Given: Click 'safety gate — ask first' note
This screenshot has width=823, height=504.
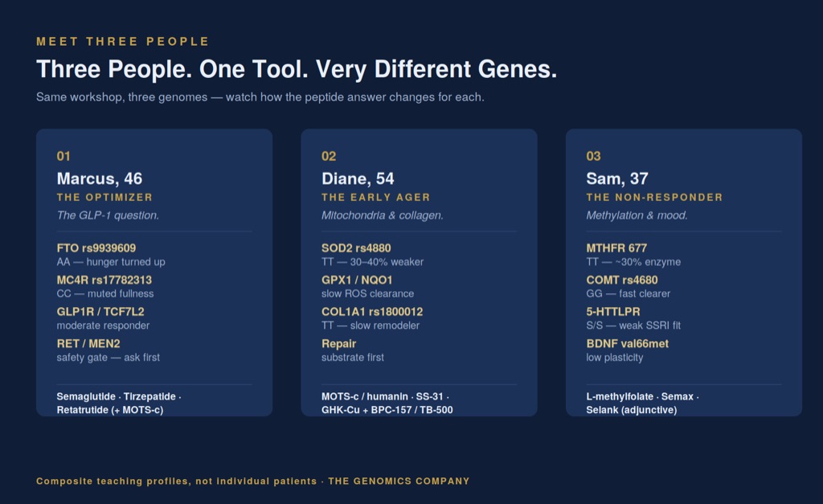Looking at the screenshot, I should coord(109,358).
